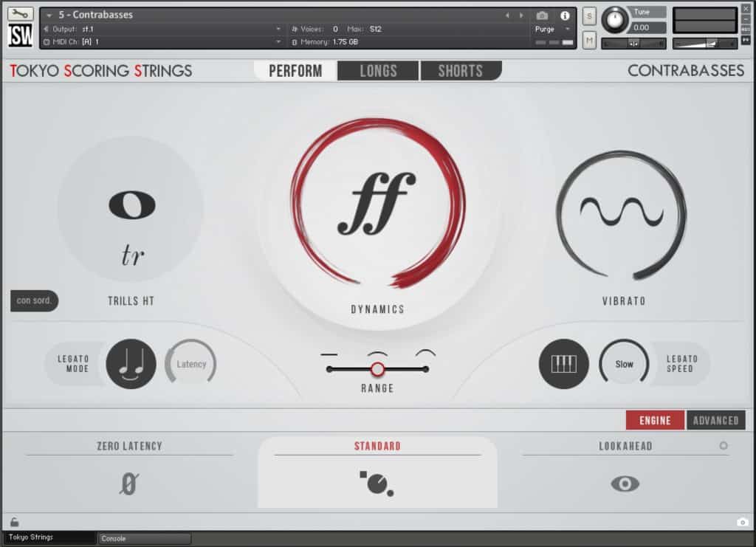Click the DYNAMICS label
The image size is (756, 547).
pos(377,309)
